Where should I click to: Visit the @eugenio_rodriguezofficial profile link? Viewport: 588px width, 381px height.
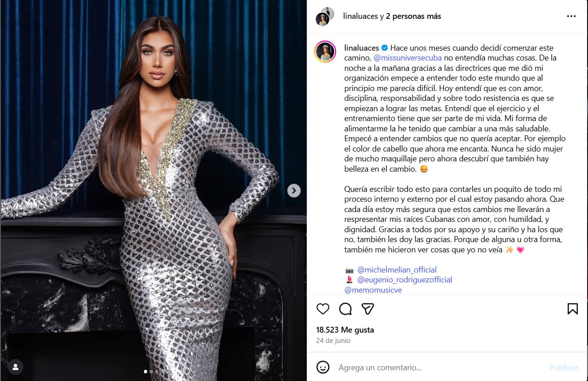(x=405, y=280)
